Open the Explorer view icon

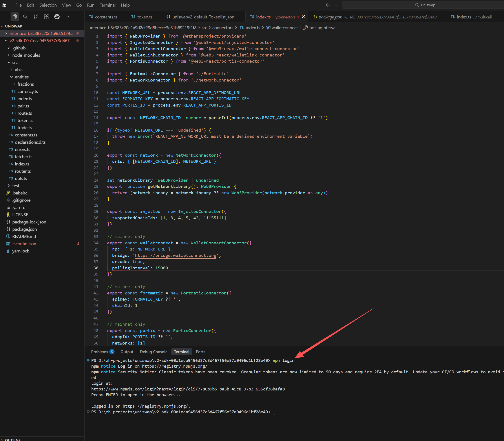[x=15, y=17]
